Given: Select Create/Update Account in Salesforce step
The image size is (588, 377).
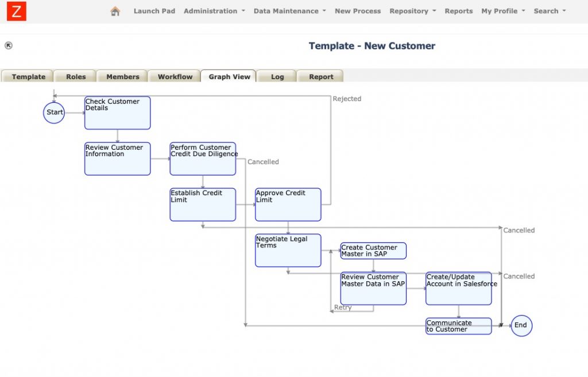Looking at the screenshot, I should tap(459, 288).
